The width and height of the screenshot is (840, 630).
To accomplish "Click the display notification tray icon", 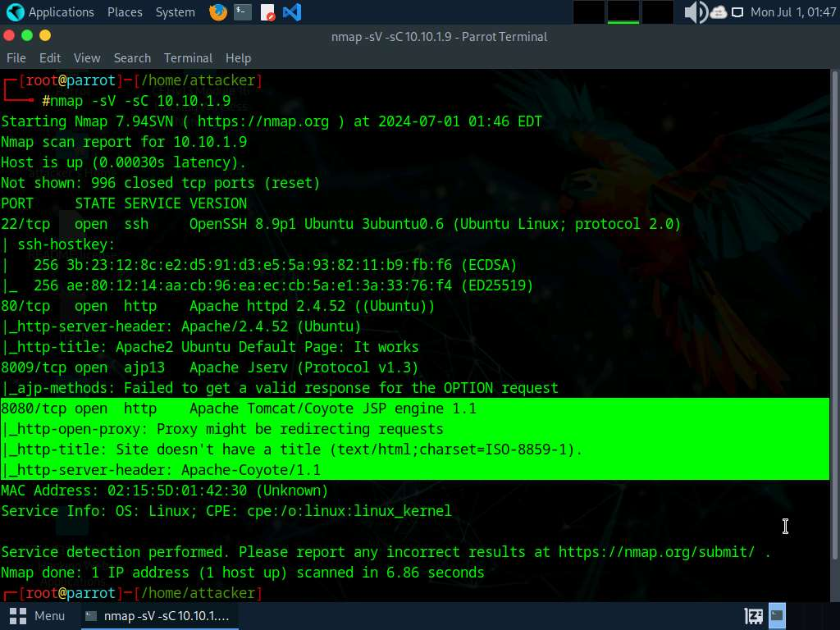I will tap(737, 12).
